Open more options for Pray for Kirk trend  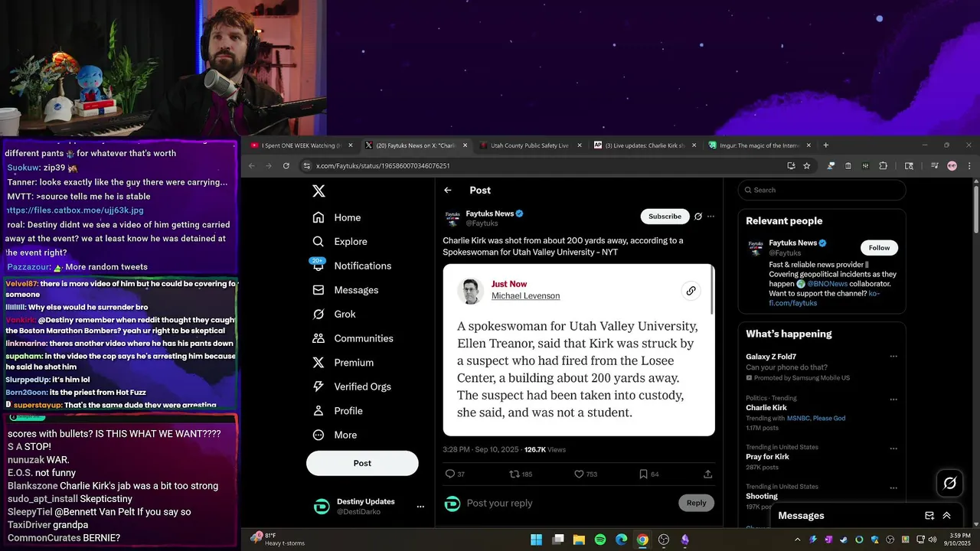coord(893,448)
